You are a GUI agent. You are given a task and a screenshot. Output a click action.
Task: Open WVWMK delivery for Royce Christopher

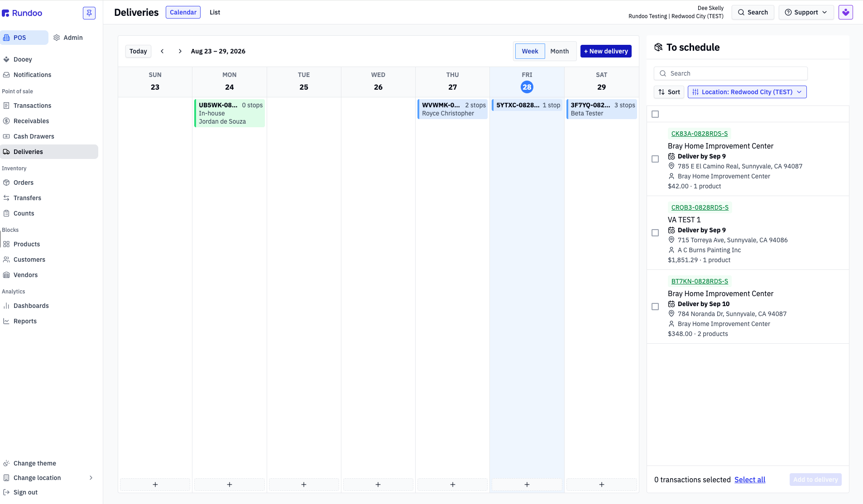tap(452, 109)
